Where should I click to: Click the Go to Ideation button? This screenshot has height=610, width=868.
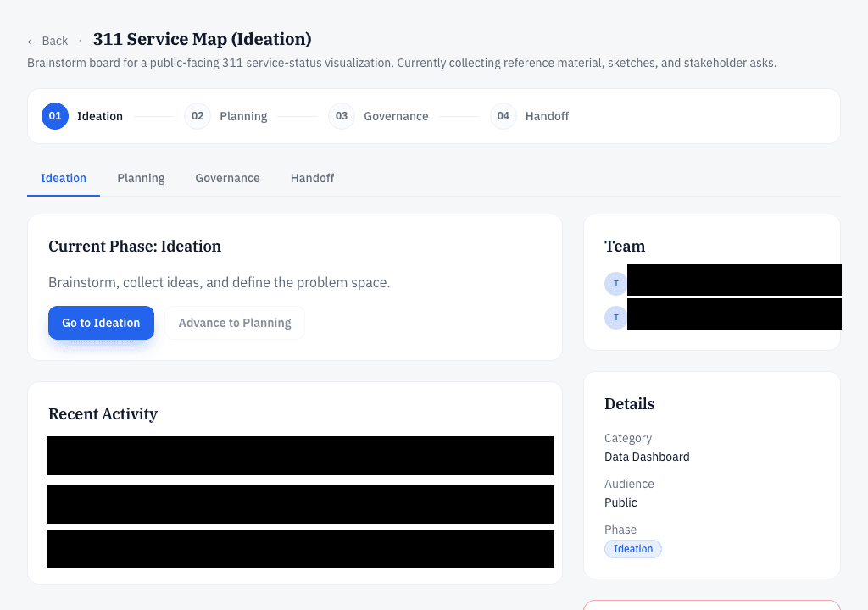(x=102, y=323)
